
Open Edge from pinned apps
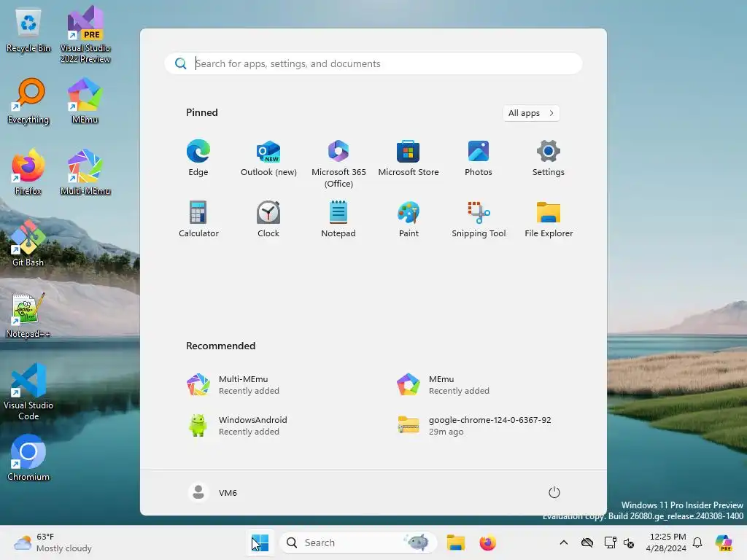[198, 159]
